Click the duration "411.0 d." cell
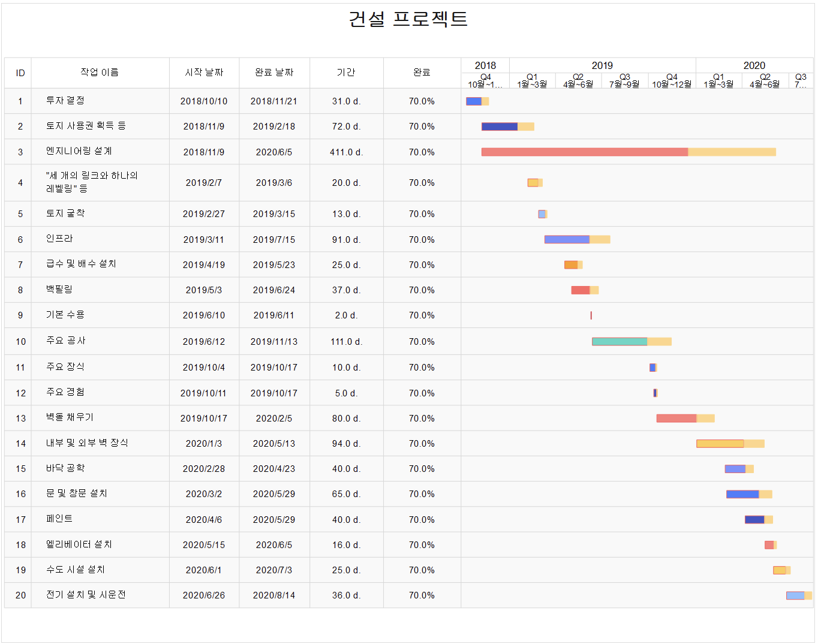The width and height of the screenshot is (818, 644). [x=345, y=152]
